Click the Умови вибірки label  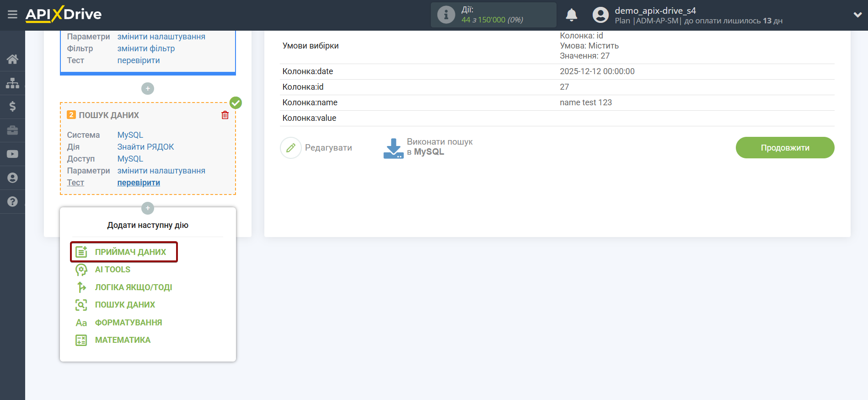[x=311, y=46]
